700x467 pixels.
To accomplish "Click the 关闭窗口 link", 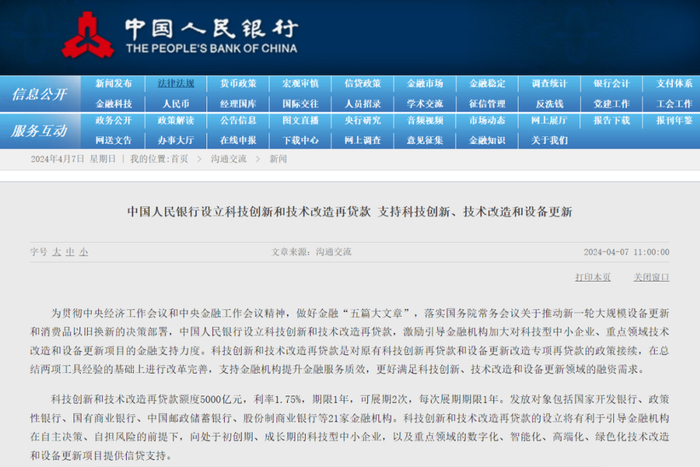I will click(651, 277).
